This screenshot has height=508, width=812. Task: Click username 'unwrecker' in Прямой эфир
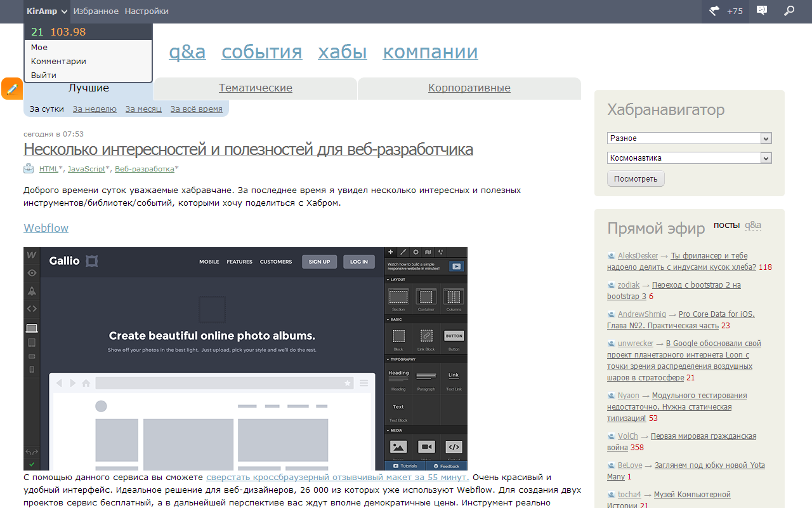[636, 344]
